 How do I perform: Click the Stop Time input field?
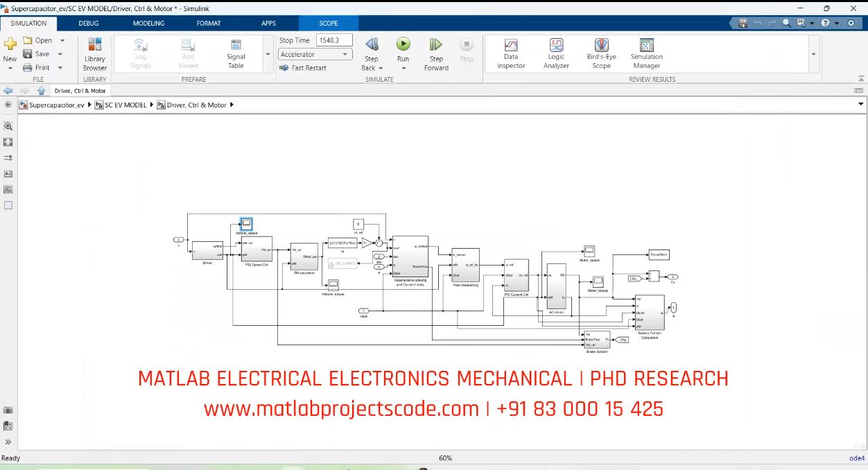(334, 41)
